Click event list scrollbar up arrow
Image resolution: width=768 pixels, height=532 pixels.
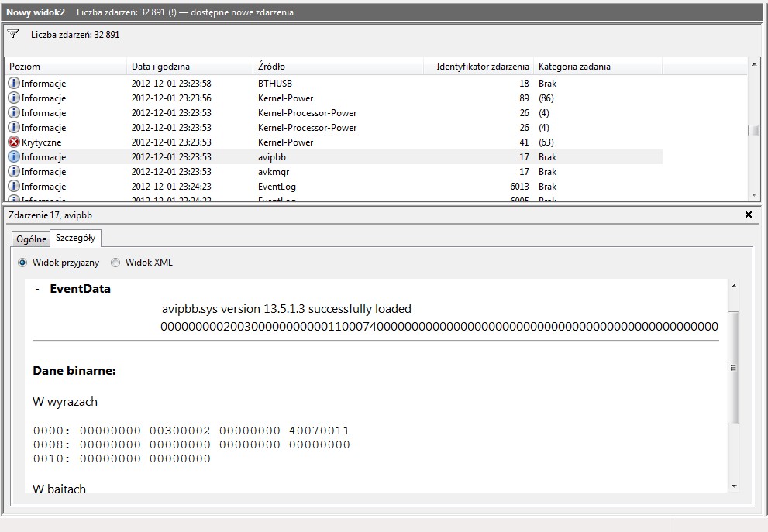tap(754, 64)
